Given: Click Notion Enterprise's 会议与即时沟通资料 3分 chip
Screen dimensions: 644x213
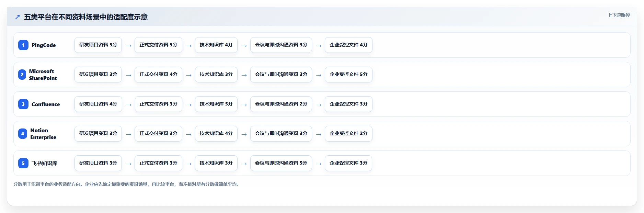Looking at the screenshot, I should coord(281,134).
